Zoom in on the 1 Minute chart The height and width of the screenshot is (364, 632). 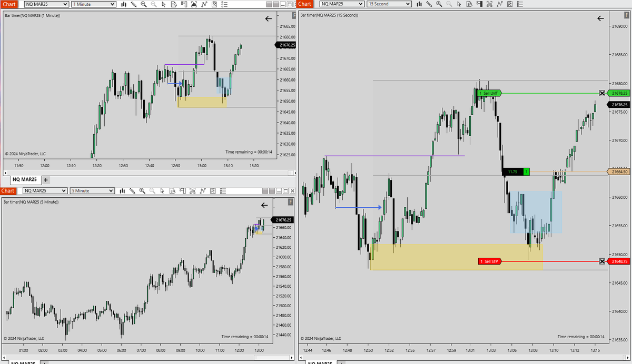(143, 4)
